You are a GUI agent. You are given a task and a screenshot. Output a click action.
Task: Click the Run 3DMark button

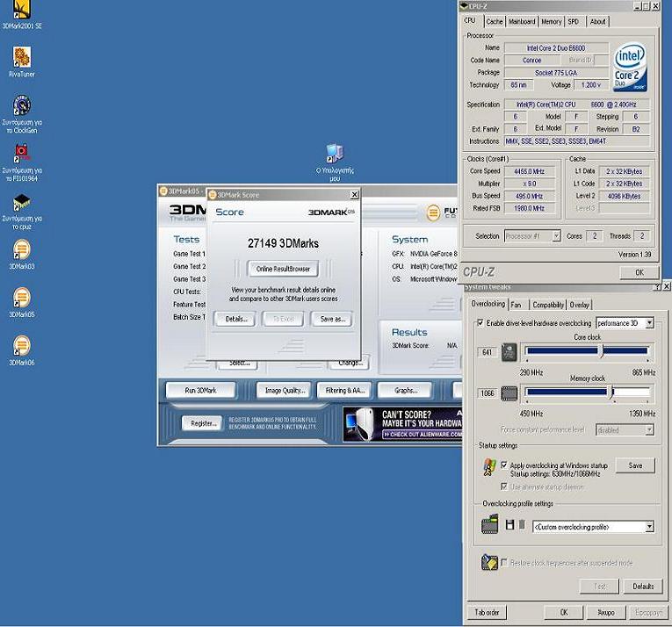(200, 391)
